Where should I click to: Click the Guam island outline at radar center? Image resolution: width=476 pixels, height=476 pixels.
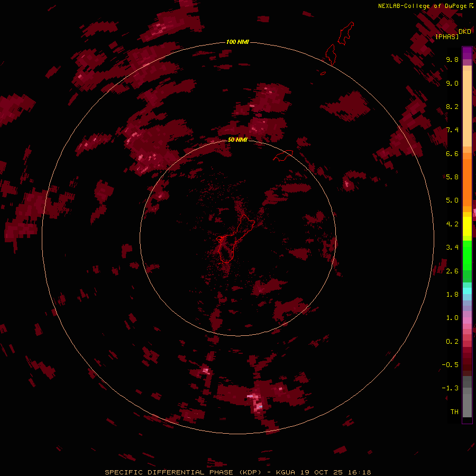234,239
